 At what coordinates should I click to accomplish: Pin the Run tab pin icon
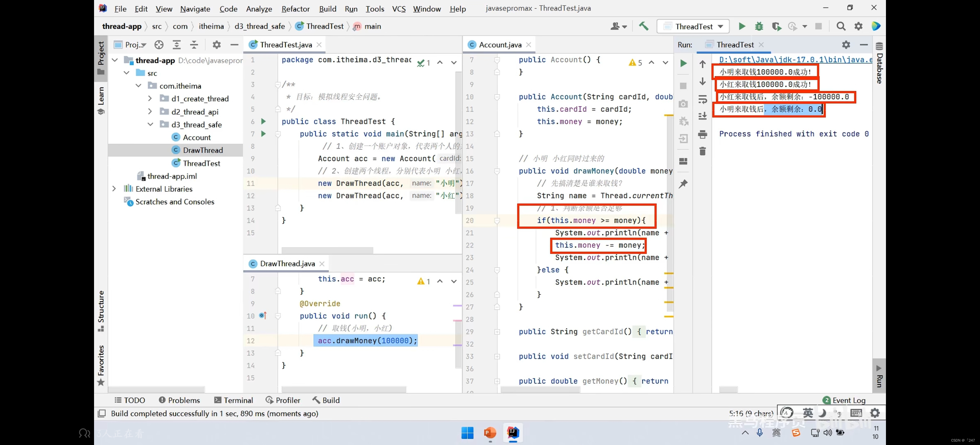[684, 184]
